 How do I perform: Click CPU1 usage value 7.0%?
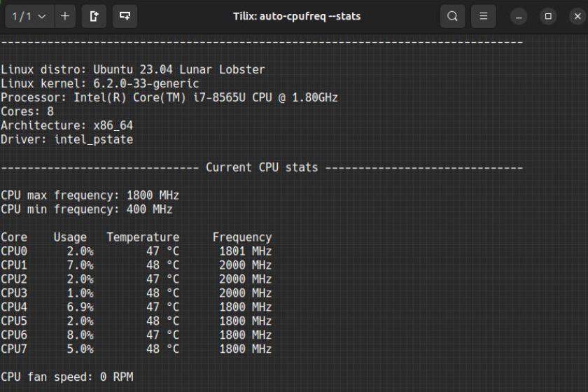coord(80,265)
